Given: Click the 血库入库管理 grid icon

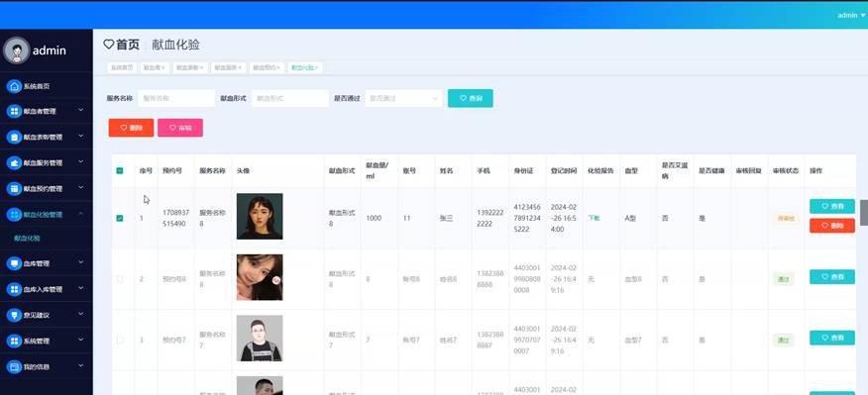Looking at the screenshot, I should (14, 289).
